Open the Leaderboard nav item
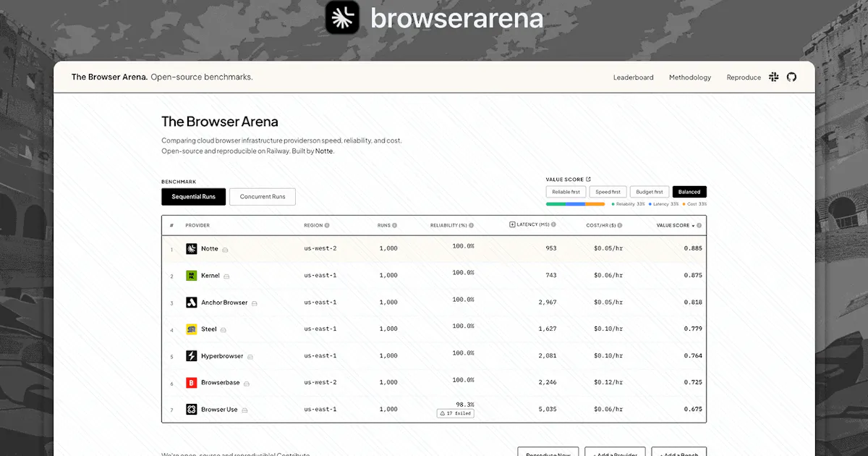 [x=633, y=77]
